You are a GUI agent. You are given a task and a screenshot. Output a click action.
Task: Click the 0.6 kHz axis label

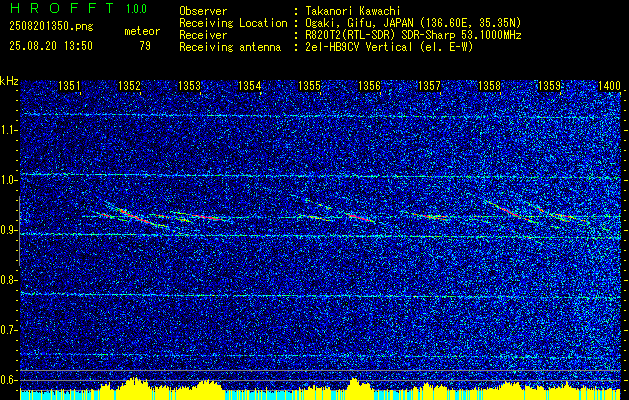(x=9, y=380)
